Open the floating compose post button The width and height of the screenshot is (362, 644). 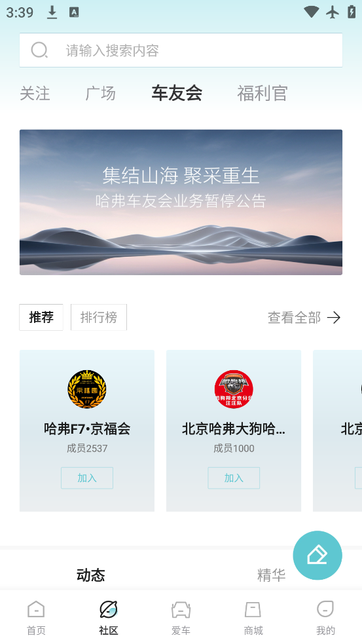[x=317, y=556]
